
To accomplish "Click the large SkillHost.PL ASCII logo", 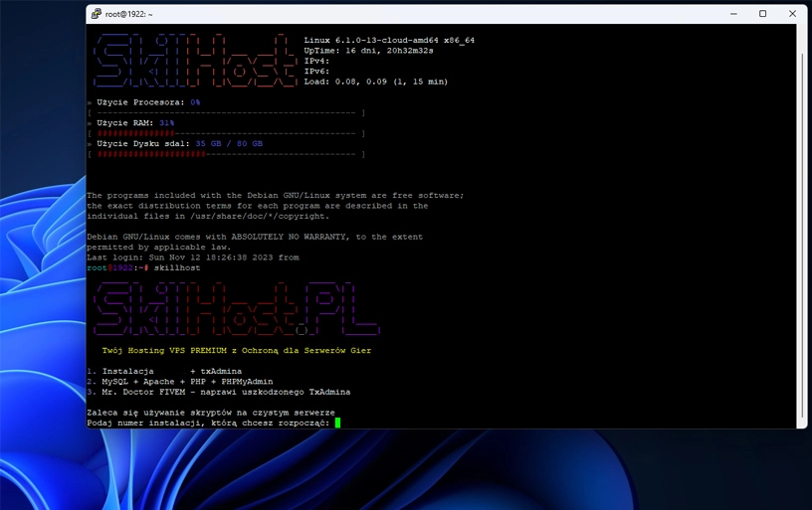I will pyautogui.click(x=235, y=309).
